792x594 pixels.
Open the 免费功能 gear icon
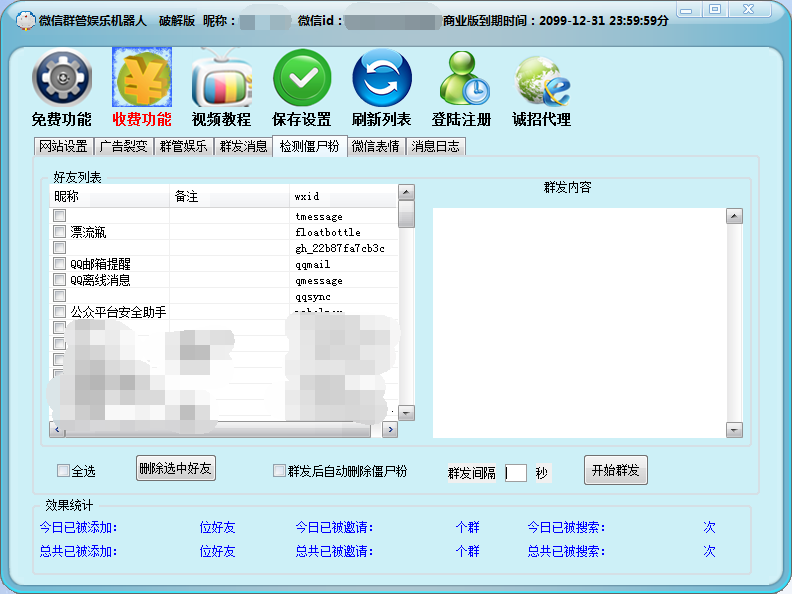pos(62,77)
